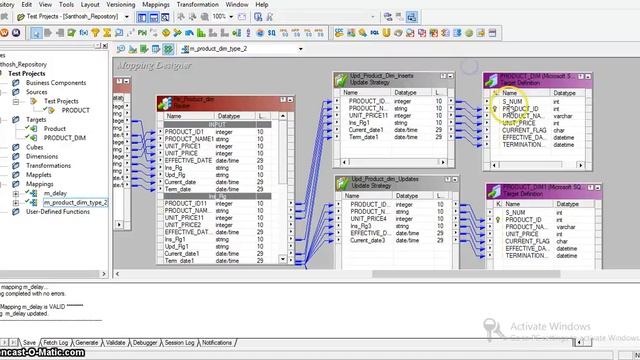Image resolution: width=640 pixels, height=360 pixels.
Task: Click the green circle icon in right toolbar
Action: point(469,33)
